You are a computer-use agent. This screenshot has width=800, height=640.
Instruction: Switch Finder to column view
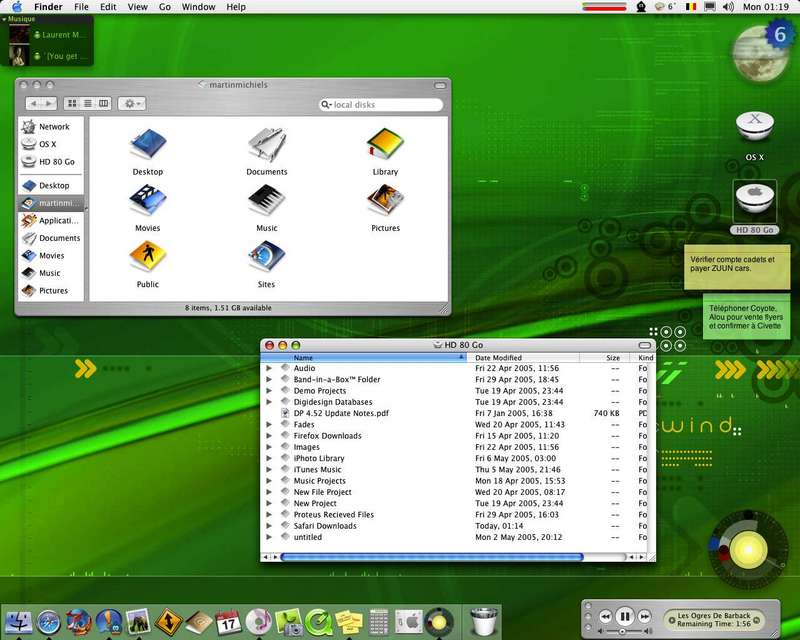[104, 104]
